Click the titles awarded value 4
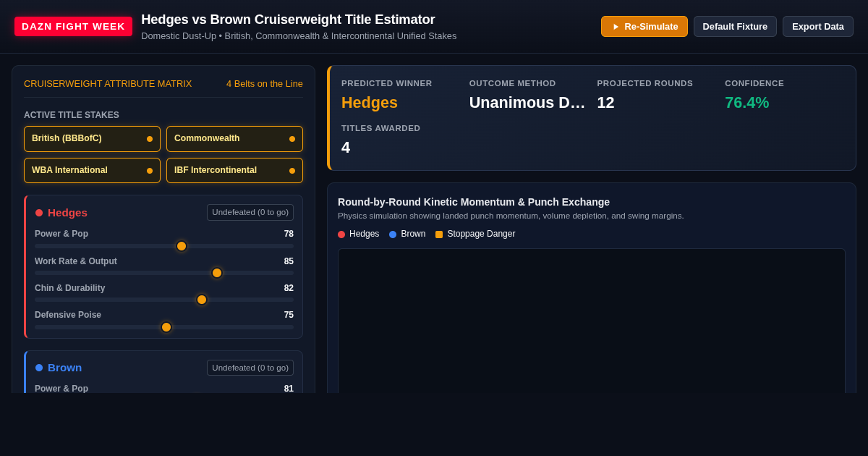The image size is (868, 456). 346,148
